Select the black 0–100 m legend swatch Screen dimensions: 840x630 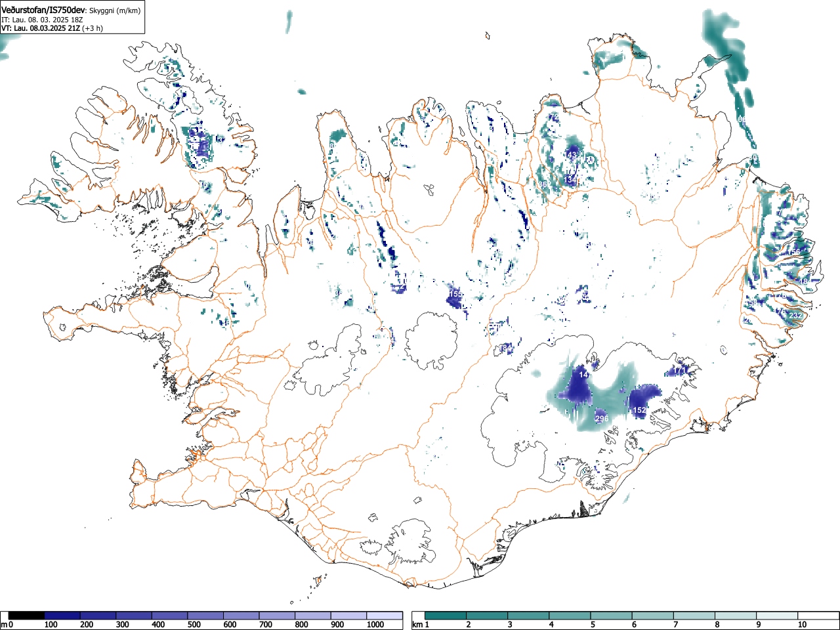pyautogui.click(x=26, y=616)
